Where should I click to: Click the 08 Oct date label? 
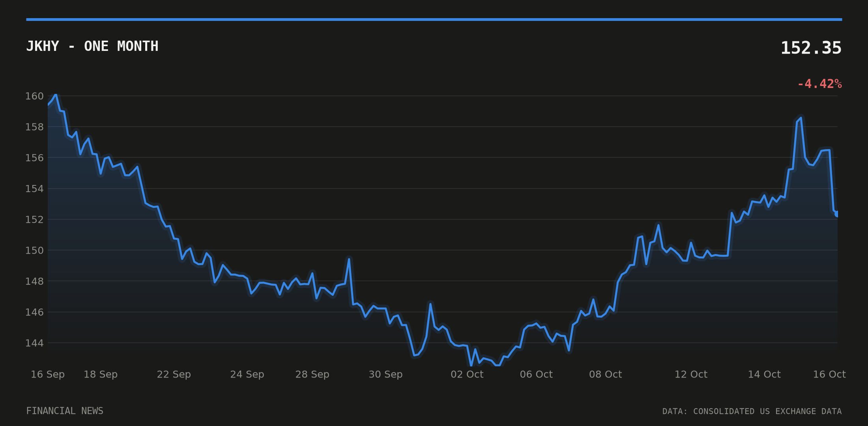(x=606, y=374)
